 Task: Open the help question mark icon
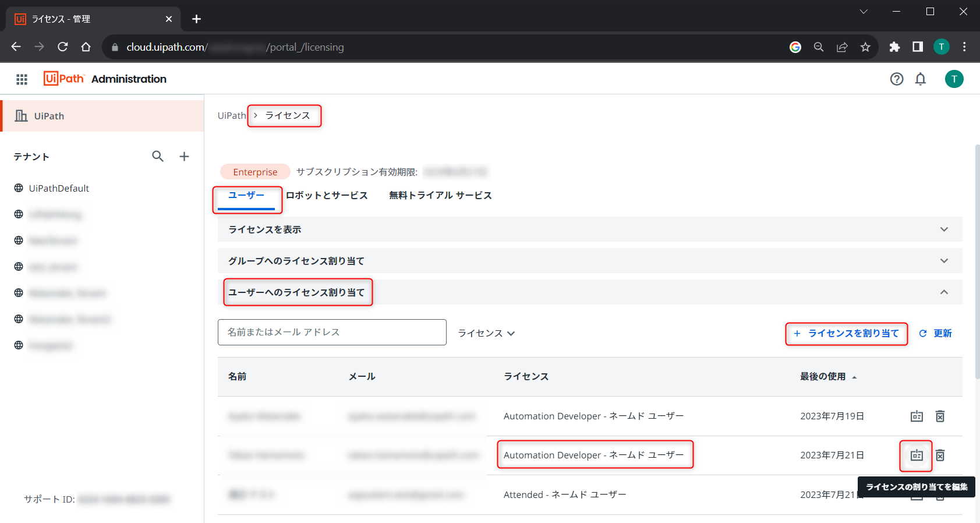pyautogui.click(x=897, y=79)
